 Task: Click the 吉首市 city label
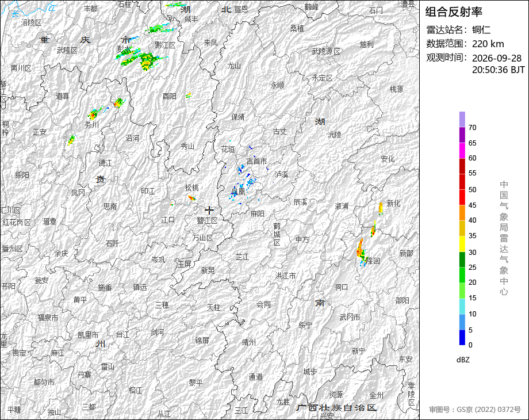[x=256, y=162]
